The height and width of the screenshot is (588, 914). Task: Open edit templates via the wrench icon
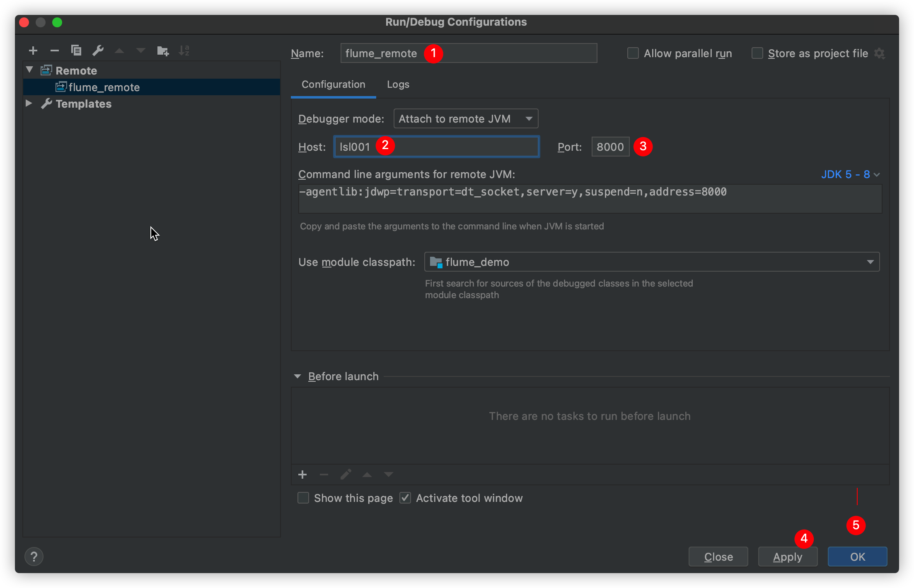(x=98, y=51)
